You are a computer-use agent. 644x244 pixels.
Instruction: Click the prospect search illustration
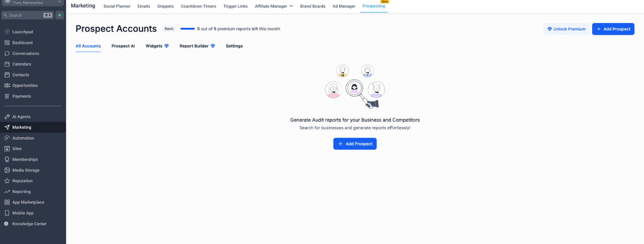pos(355,87)
